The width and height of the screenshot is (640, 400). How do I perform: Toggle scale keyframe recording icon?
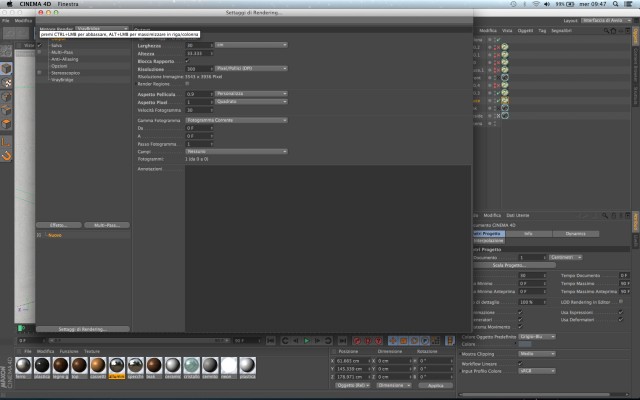tap(403, 340)
